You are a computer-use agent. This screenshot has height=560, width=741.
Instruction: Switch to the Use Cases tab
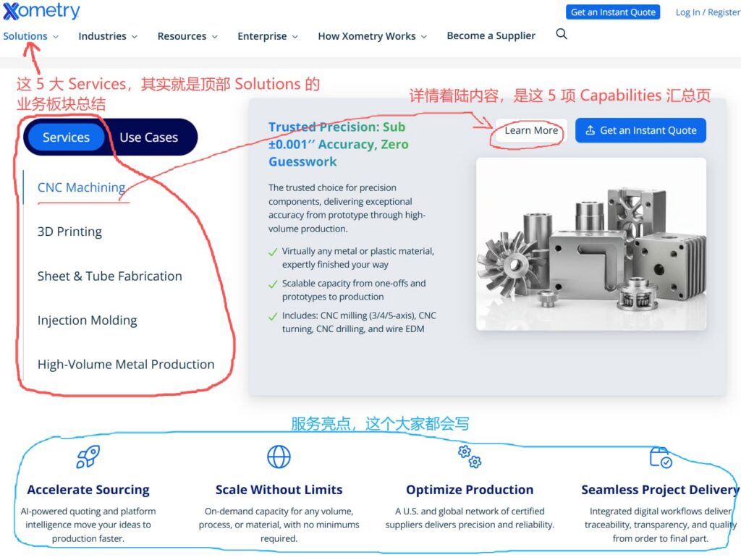coord(148,137)
